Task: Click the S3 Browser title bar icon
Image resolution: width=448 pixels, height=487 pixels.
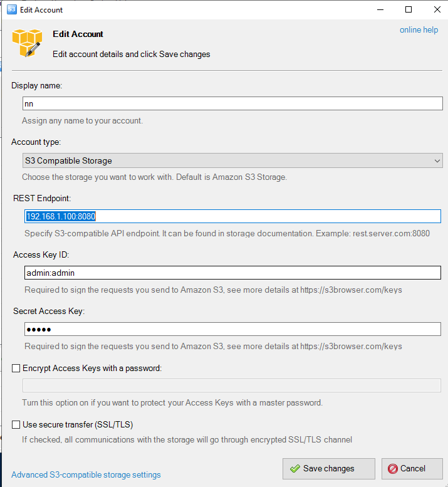Action: (x=11, y=9)
